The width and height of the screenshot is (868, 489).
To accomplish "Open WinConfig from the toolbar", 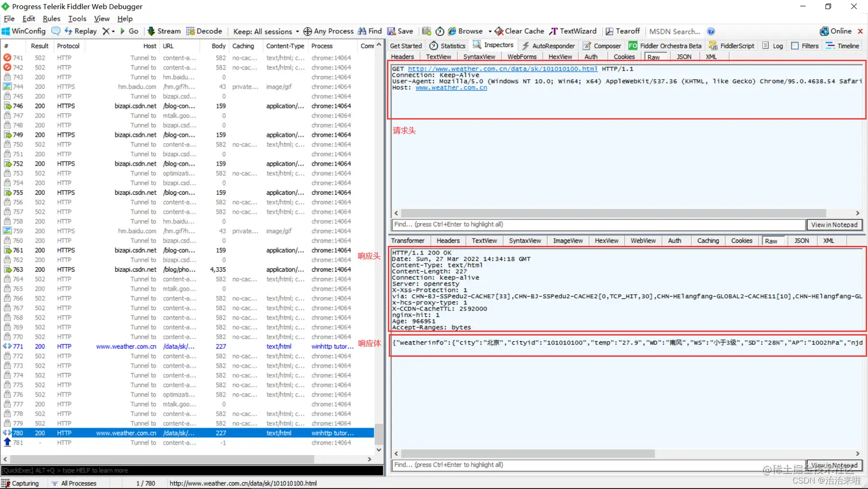I will [24, 31].
